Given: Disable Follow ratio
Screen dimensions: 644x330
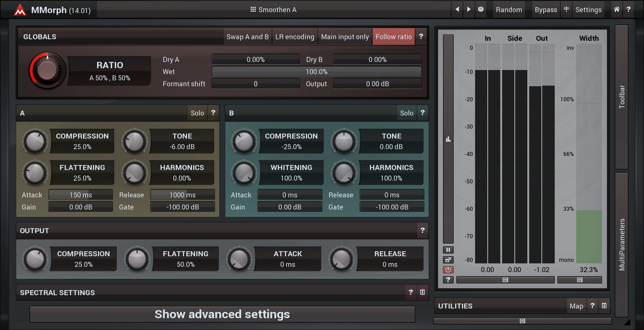Looking at the screenshot, I should coord(394,37).
